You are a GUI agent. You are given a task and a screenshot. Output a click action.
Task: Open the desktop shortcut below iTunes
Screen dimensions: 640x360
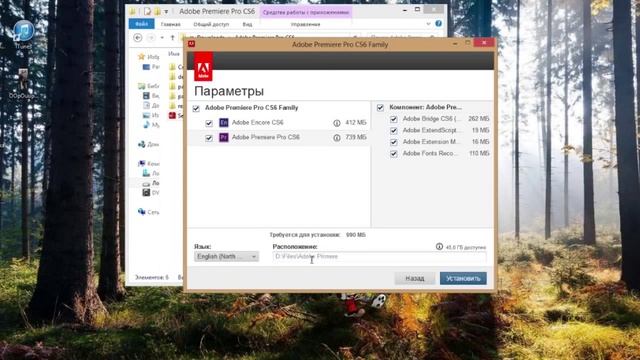(x=23, y=84)
